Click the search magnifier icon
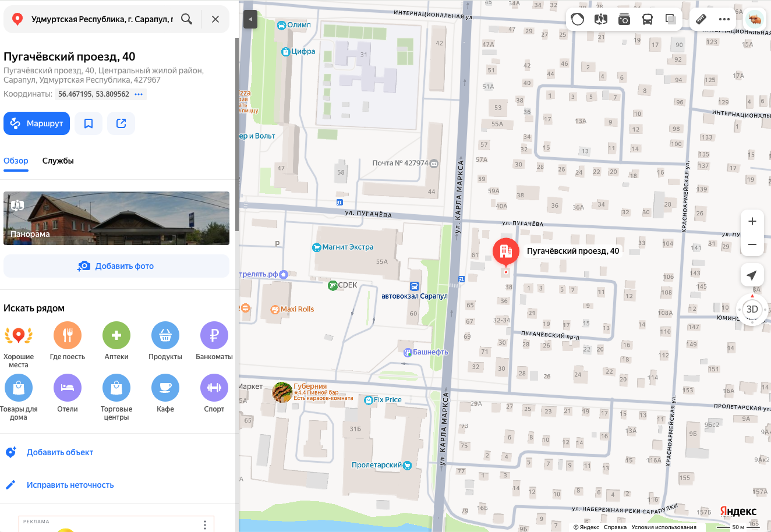771x532 pixels. pyautogui.click(x=186, y=19)
